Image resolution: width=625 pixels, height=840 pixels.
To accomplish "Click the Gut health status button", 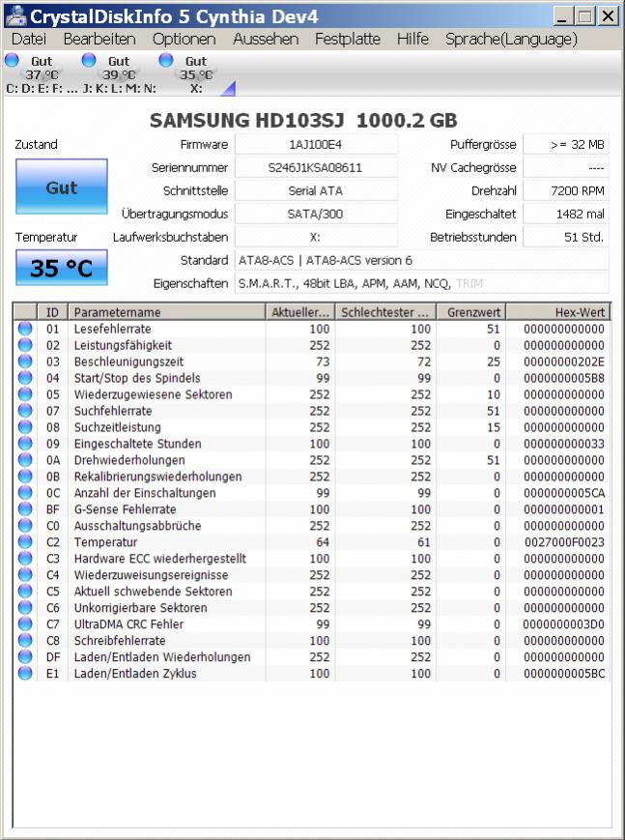I will [62, 187].
